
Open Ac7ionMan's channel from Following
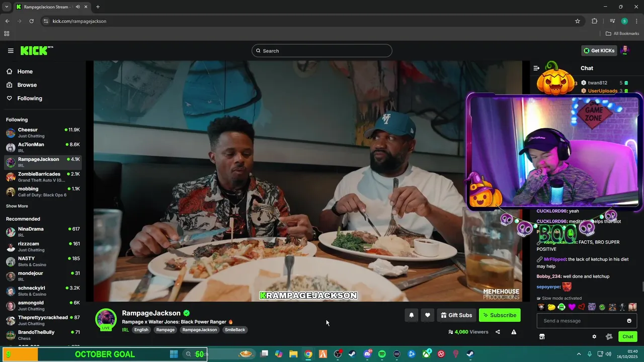coord(43,147)
